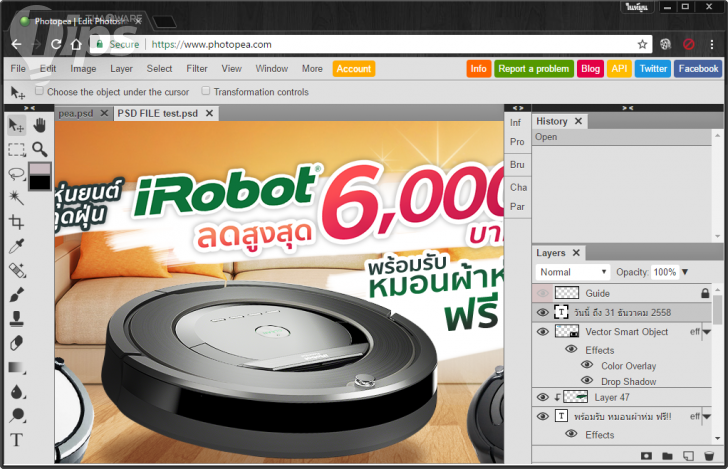This screenshot has height=469, width=728.
Task: Click the Facebook button
Action: tap(698, 69)
